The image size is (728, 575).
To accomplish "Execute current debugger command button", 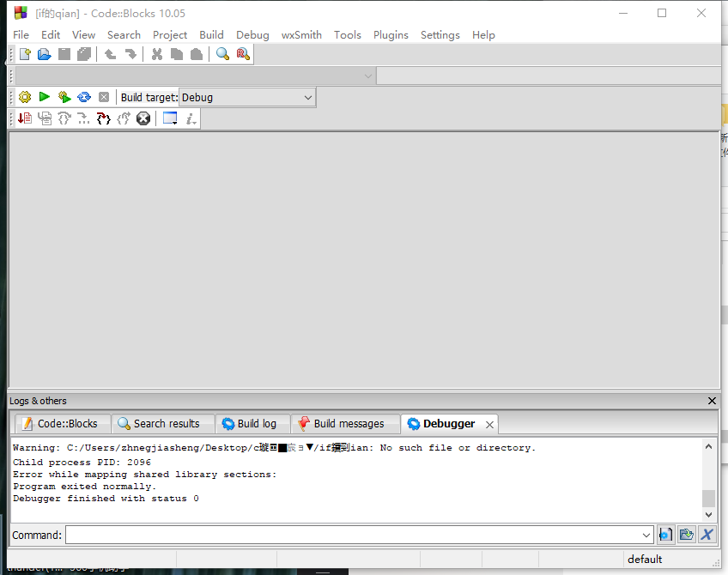I will (x=665, y=535).
